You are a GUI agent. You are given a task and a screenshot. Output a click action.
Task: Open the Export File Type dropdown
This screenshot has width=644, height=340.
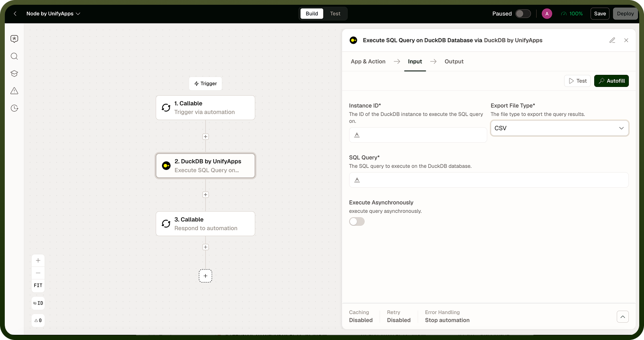(560, 128)
